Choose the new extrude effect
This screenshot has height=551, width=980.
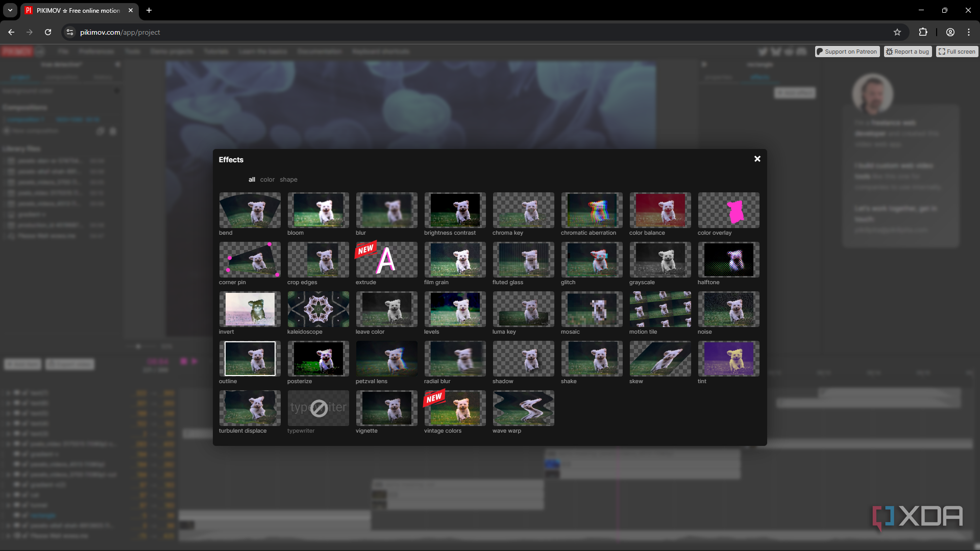[386, 259]
